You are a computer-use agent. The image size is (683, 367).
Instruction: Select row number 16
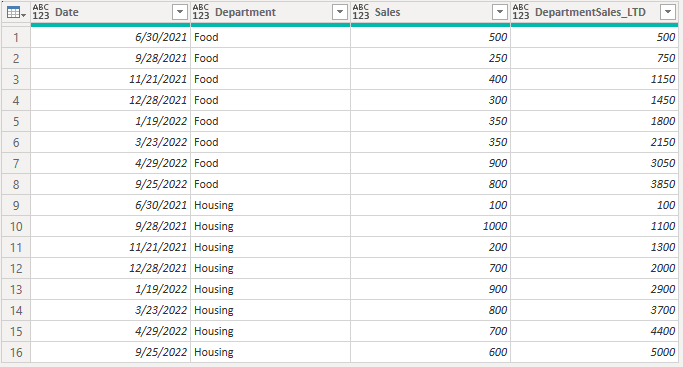[16, 352]
